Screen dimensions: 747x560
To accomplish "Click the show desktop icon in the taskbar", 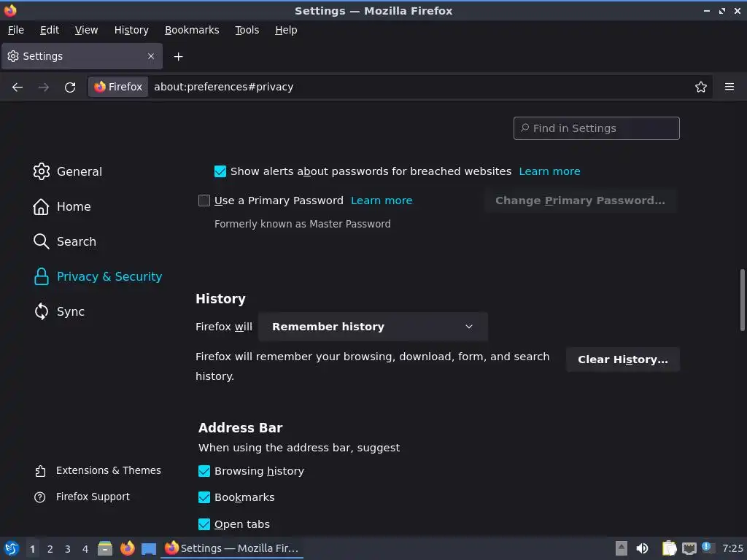I will (149, 548).
